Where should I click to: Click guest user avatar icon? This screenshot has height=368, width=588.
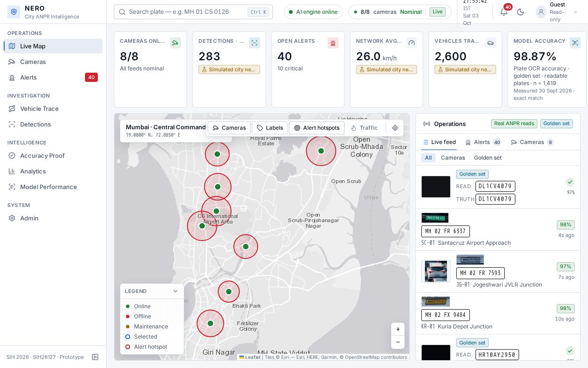[541, 12]
